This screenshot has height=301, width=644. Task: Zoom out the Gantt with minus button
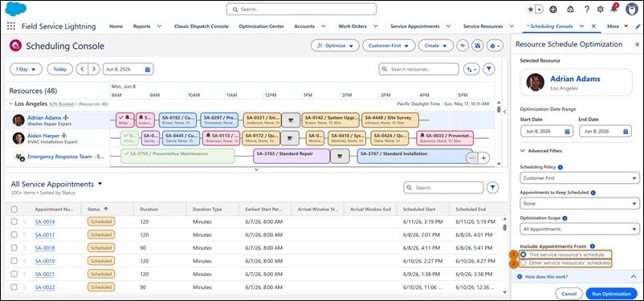point(472,158)
